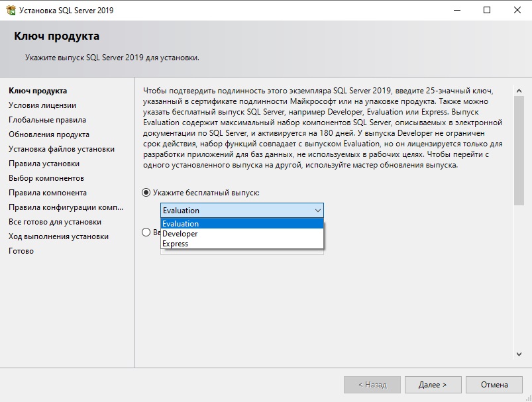Click the scroll down arrow
The width and height of the screenshot is (532, 402).
click(519, 354)
